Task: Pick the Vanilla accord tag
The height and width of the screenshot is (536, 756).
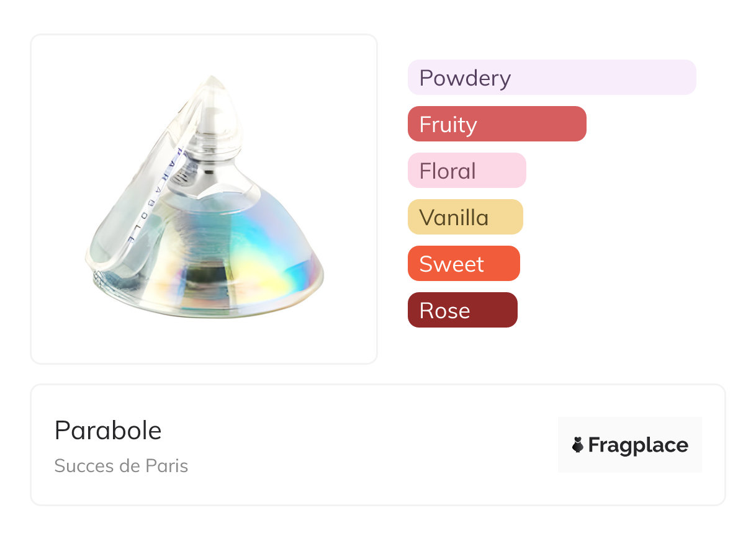Action: [465, 217]
